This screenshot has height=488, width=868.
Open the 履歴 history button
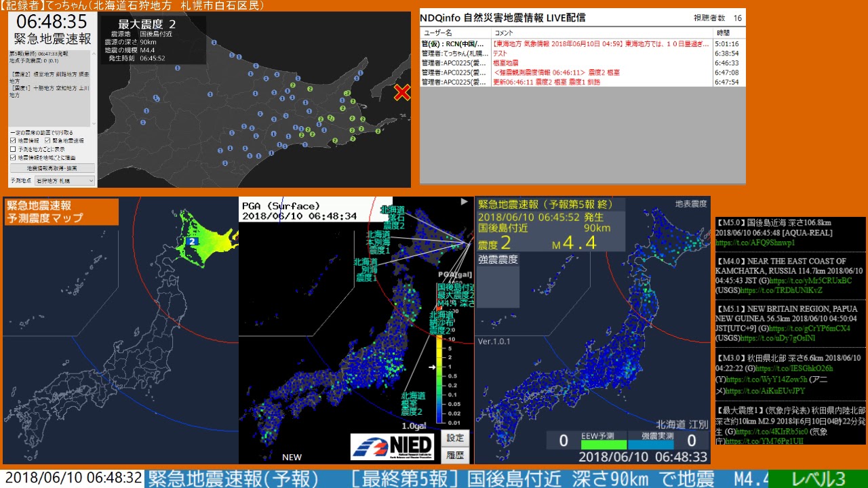455,455
